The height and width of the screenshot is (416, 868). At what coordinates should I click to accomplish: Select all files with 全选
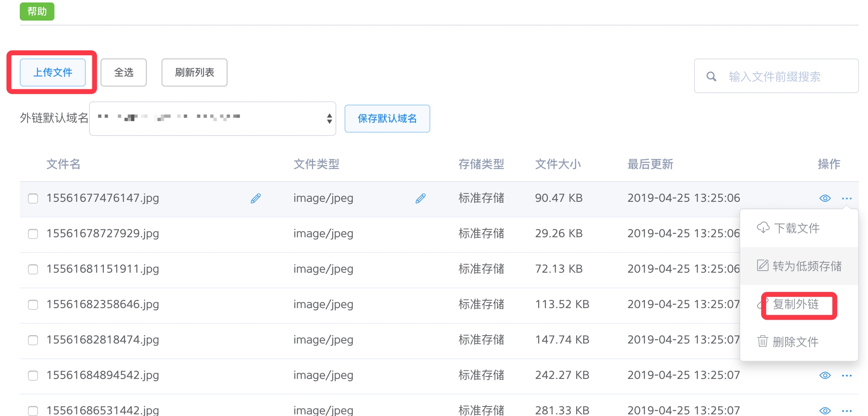(124, 72)
